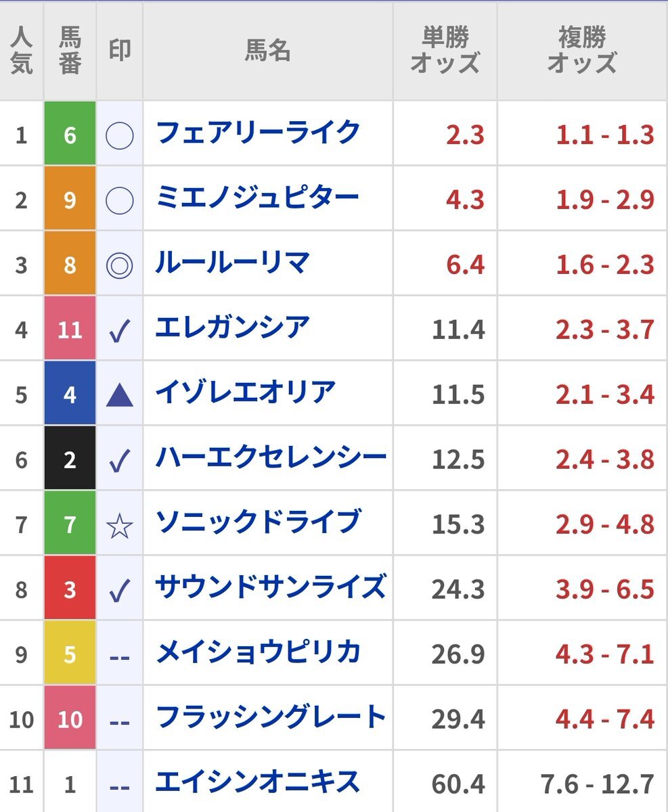Click the check mark for ハーエクセレンシー
Image resolution: width=668 pixels, height=812 pixels.
tap(120, 461)
